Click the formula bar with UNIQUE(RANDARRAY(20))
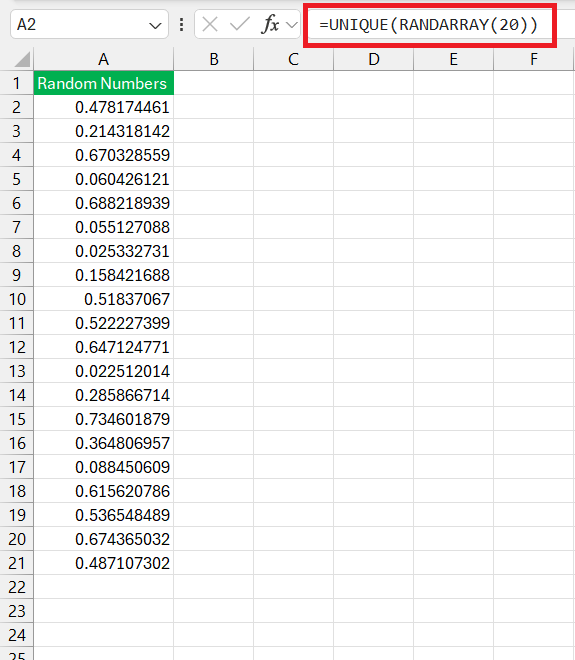Screen dimensions: 575x660 (429, 25)
